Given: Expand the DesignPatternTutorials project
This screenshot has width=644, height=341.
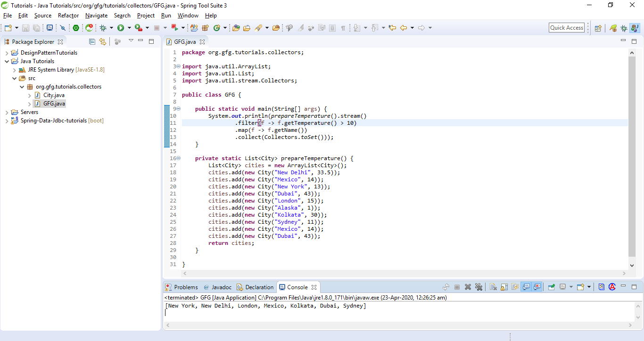Looking at the screenshot, I should 7,53.
